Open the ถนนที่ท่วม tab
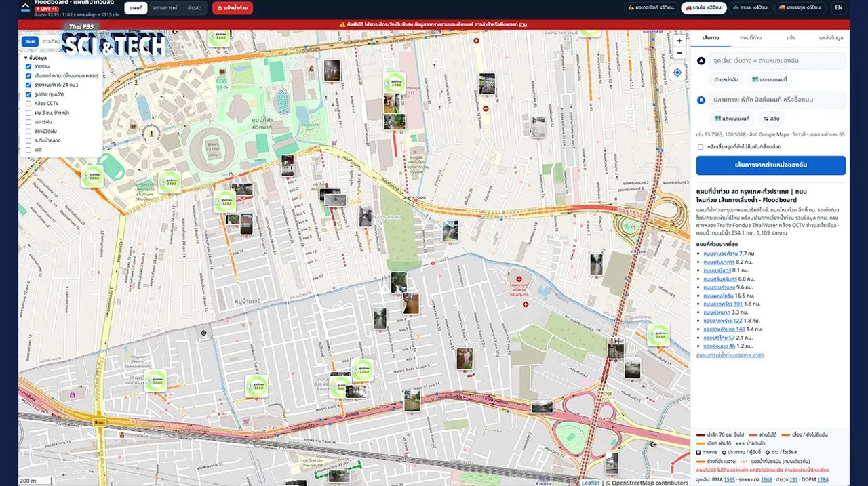The image size is (868, 486). 751,38
